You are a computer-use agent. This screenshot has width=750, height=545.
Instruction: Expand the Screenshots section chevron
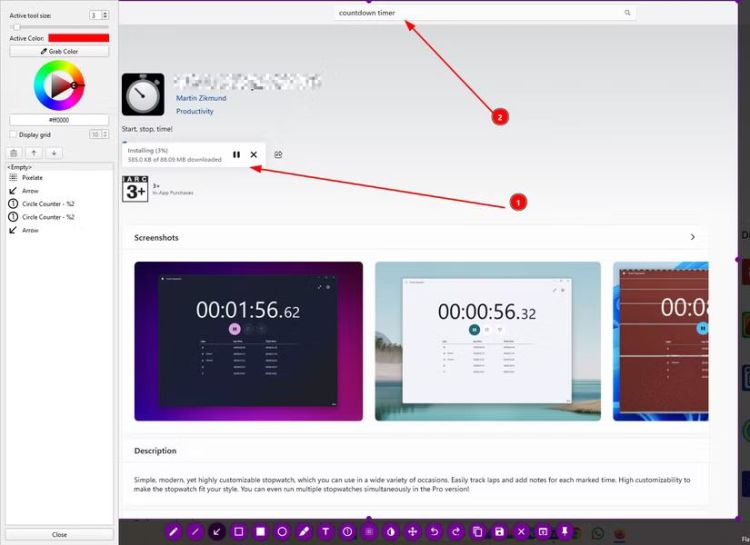[692, 237]
